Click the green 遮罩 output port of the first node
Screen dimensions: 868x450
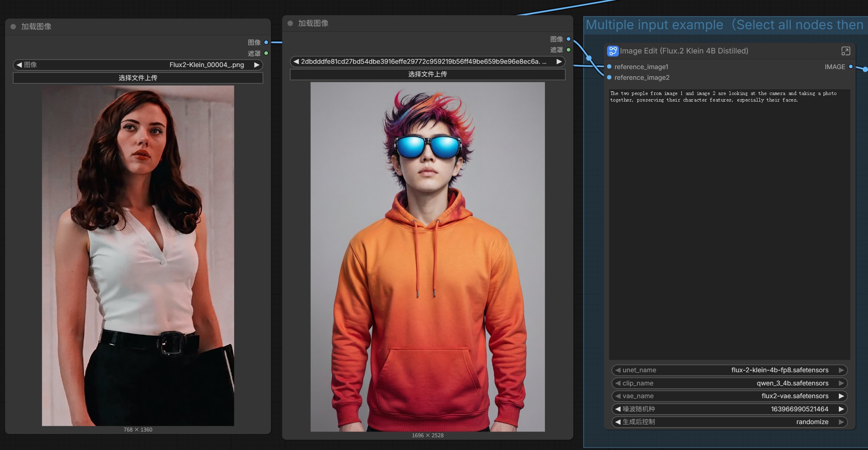click(x=266, y=53)
